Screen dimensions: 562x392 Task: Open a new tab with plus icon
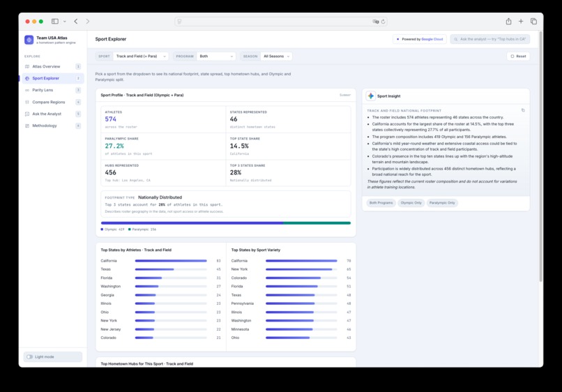[x=521, y=22]
